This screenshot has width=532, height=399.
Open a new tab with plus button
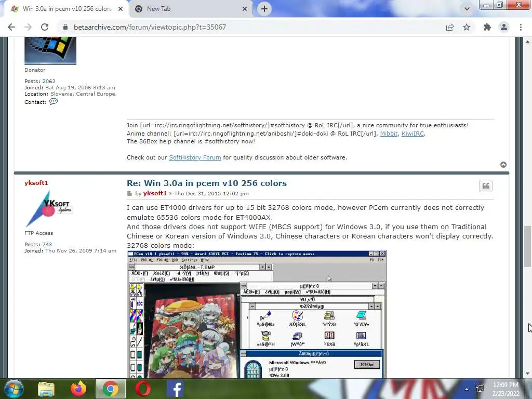[x=264, y=9]
